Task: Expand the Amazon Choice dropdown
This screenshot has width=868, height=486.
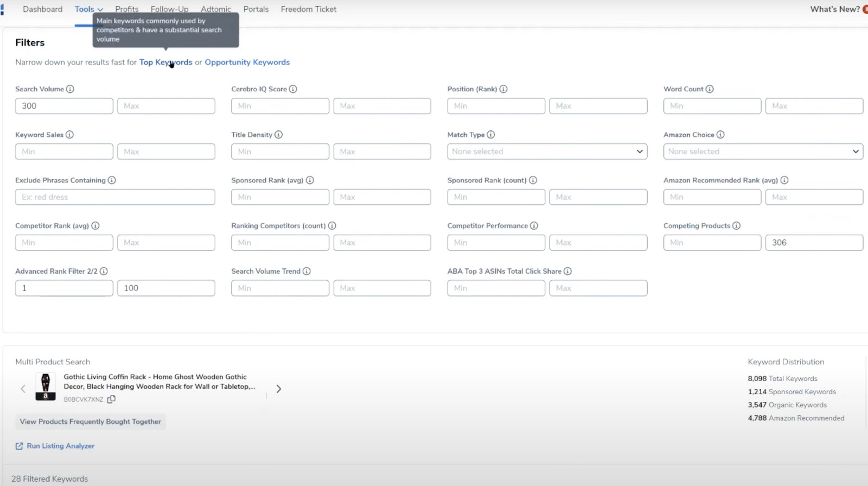Action: pos(763,152)
